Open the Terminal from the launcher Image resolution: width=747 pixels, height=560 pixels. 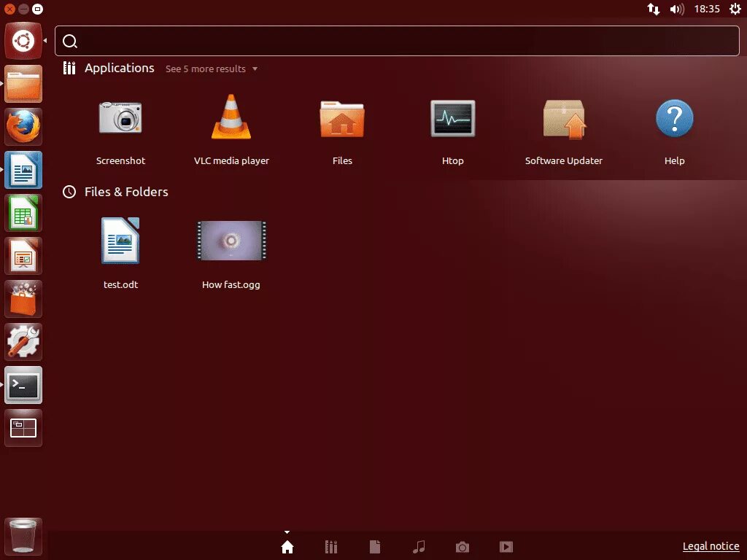pos(23,385)
